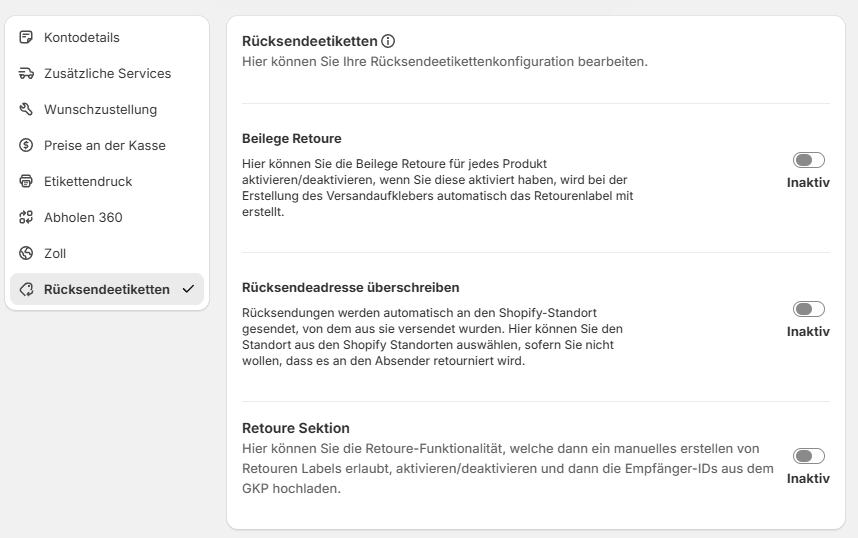The height and width of the screenshot is (538, 858).
Task: Activate the Retoure Sektion toggle
Action: pos(808,456)
